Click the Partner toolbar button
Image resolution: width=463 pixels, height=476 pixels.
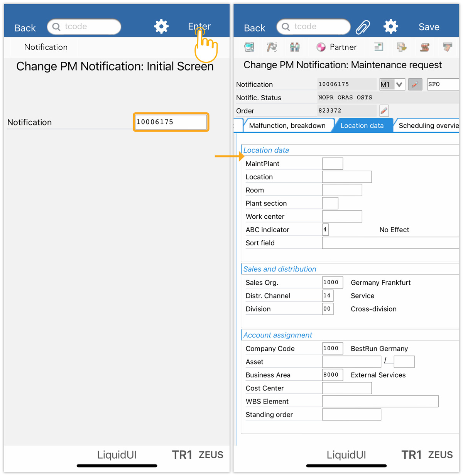pyautogui.click(x=336, y=47)
